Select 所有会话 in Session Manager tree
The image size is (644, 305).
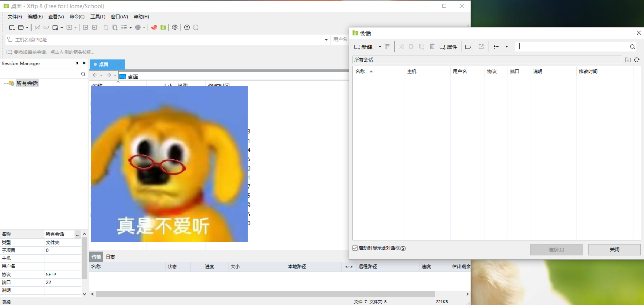[27, 83]
